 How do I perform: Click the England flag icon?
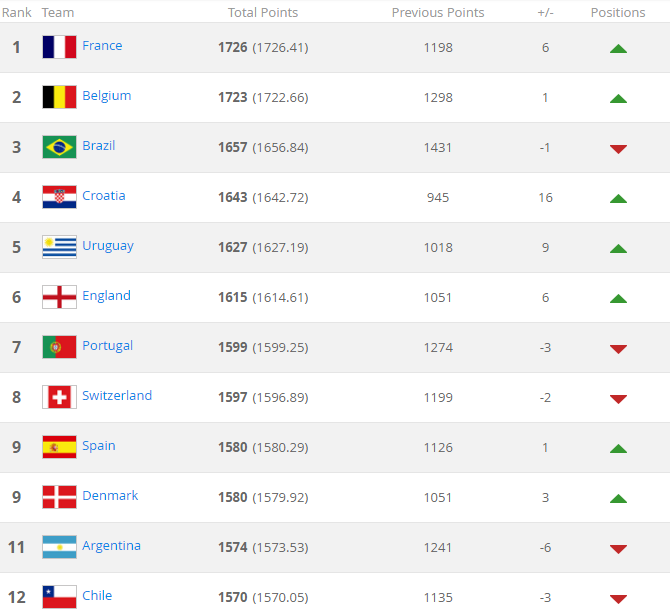59,297
